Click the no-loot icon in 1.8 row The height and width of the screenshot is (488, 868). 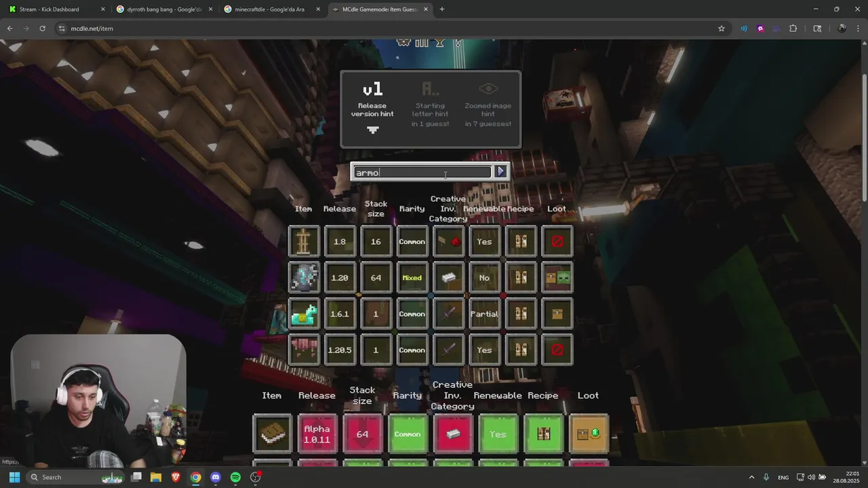click(x=557, y=241)
